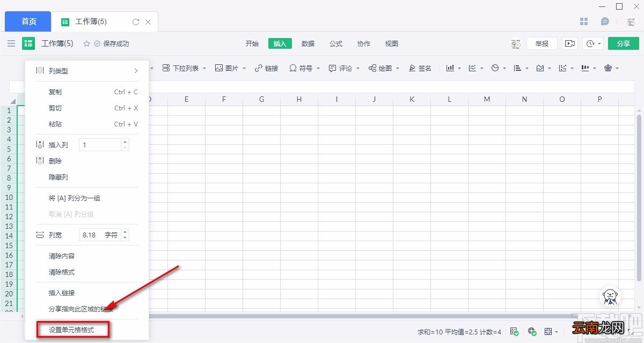The image size is (644, 343).
Task: Click the account avatar in the title bar
Action: (631, 22)
